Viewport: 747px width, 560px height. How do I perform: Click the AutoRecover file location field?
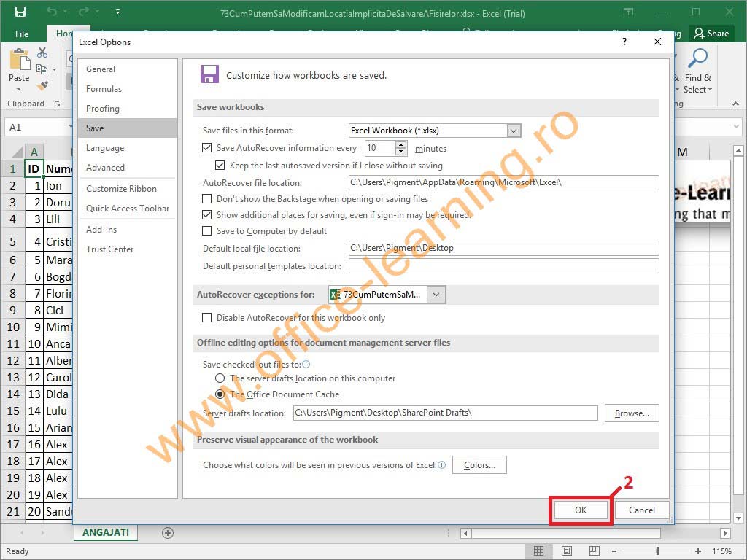point(504,182)
